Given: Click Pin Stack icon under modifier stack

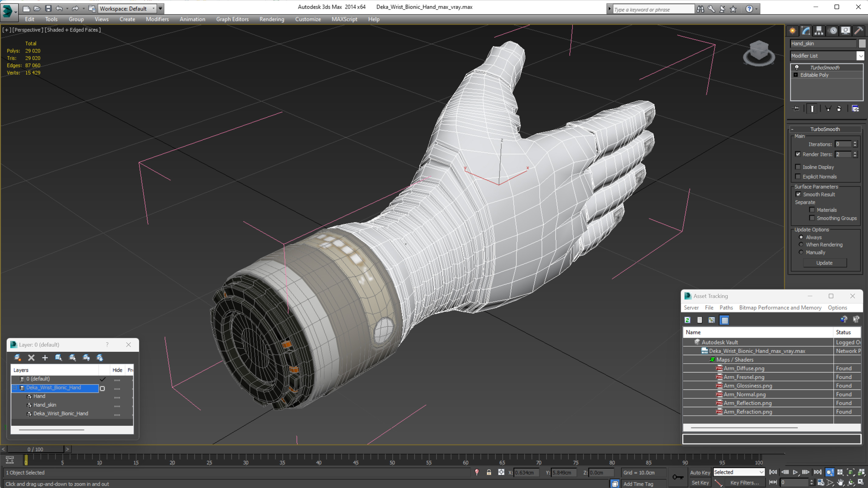Looking at the screenshot, I should (x=796, y=109).
